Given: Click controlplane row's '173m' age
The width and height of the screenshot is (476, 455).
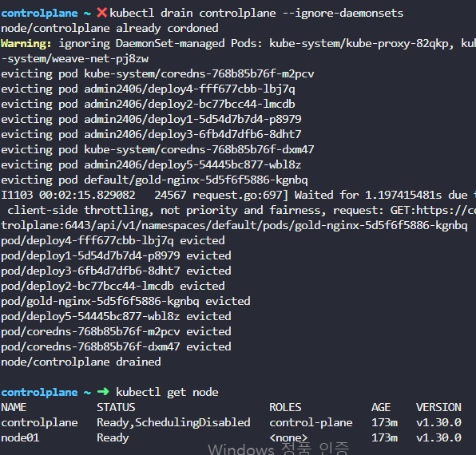Looking at the screenshot, I should [384, 422].
